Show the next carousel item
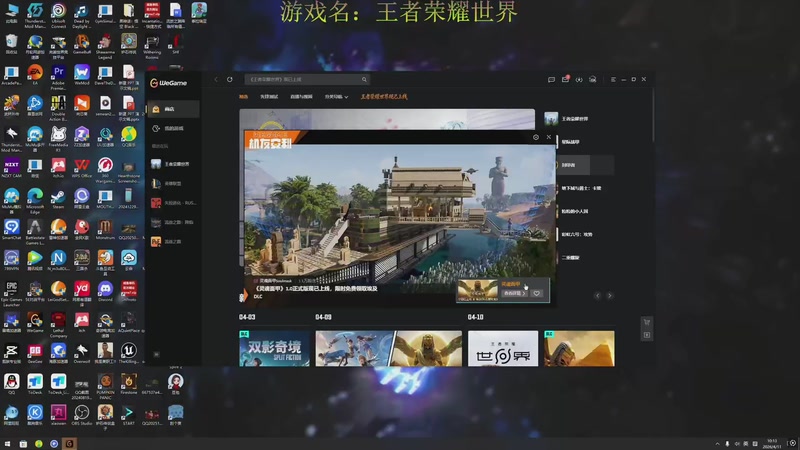The image size is (800, 450). (x=609, y=295)
